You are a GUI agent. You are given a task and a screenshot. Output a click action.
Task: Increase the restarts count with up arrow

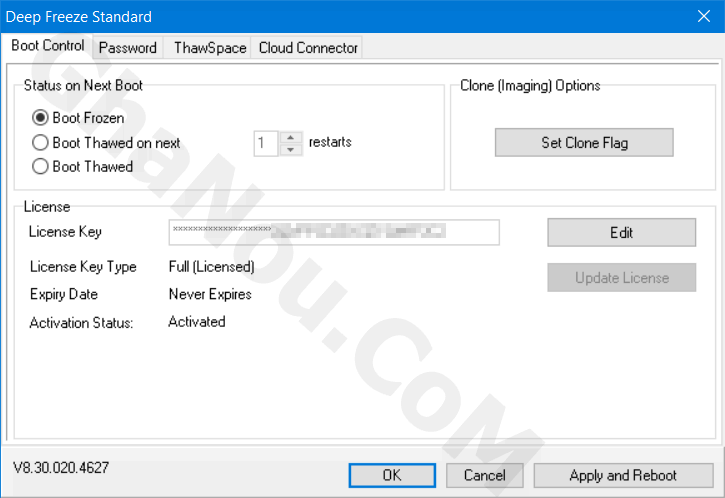[291, 137]
